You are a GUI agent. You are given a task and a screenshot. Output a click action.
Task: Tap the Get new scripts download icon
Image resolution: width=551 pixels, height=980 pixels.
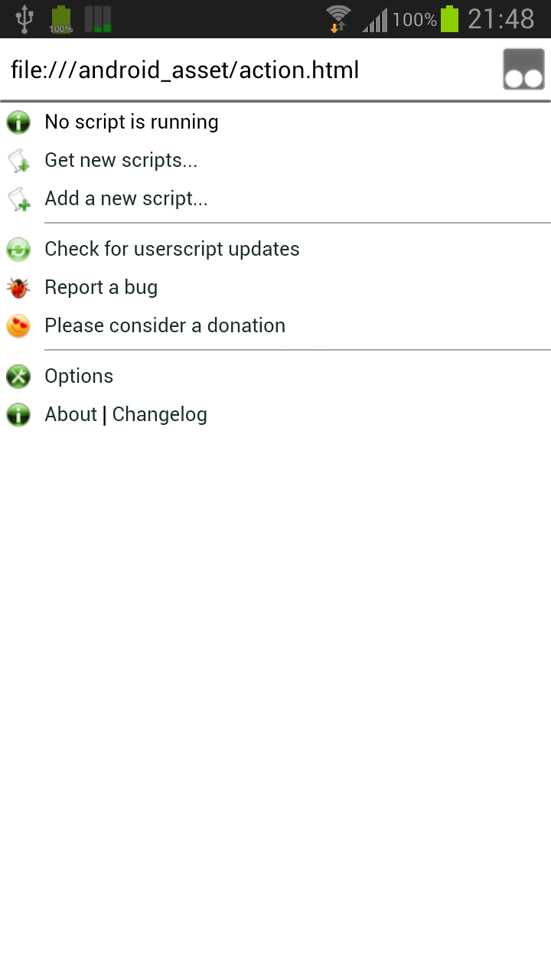click(x=18, y=161)
